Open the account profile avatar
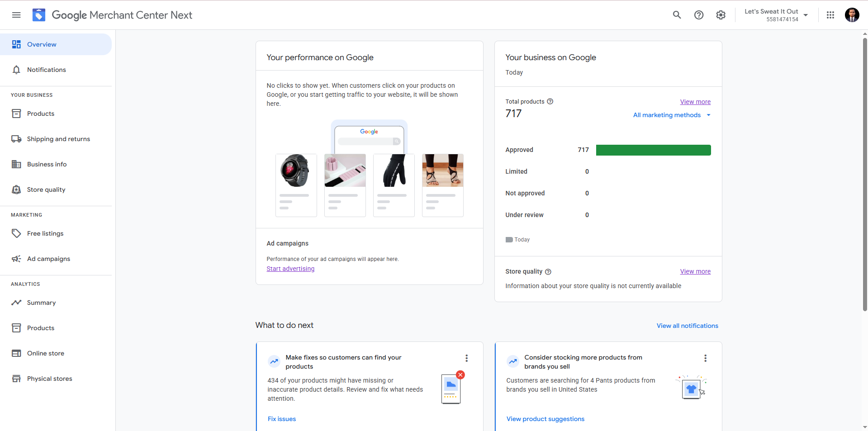Screen dimensions: 868x431 852,15
